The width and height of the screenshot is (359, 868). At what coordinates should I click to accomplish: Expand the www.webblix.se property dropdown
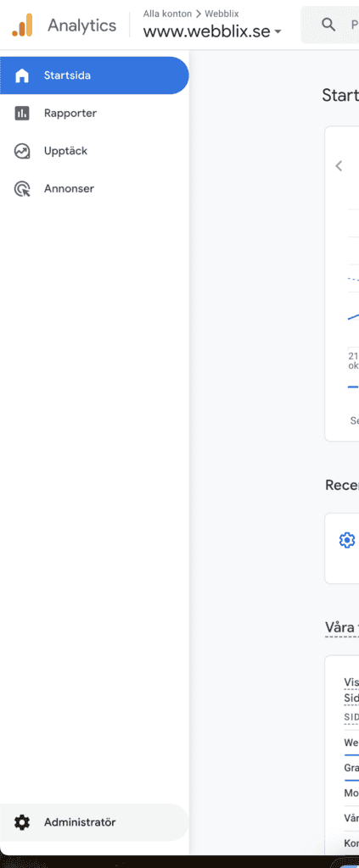211,31
